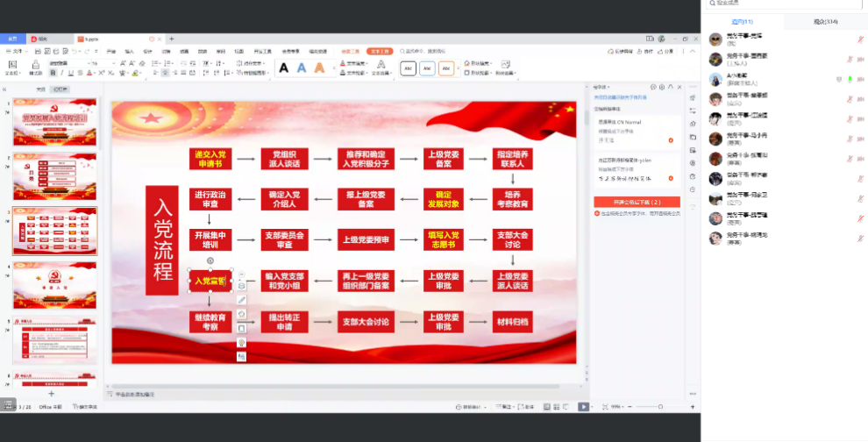Choose the black-bordered Abc shape style
This screenshot has width=868, height=442.
[x=408, y=68]
